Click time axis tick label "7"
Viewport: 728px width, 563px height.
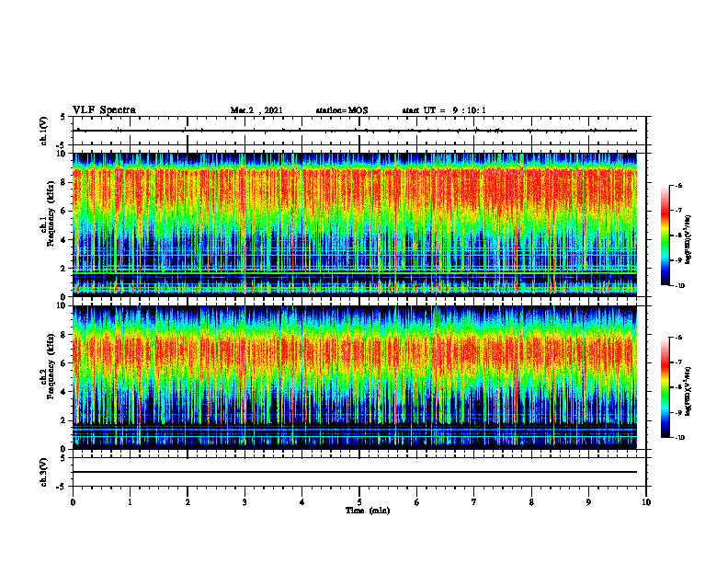pyautogui.click(x=474, y=502)
